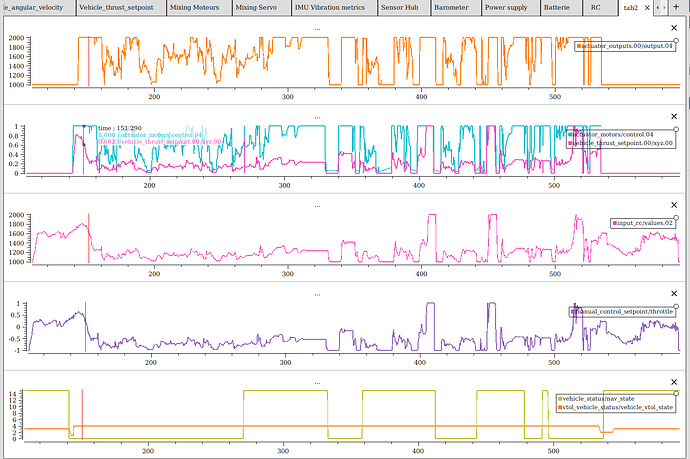Viewport: 690px width, 459px height.
Task: Select the tab2 tab label
Action: pos(631,8)
